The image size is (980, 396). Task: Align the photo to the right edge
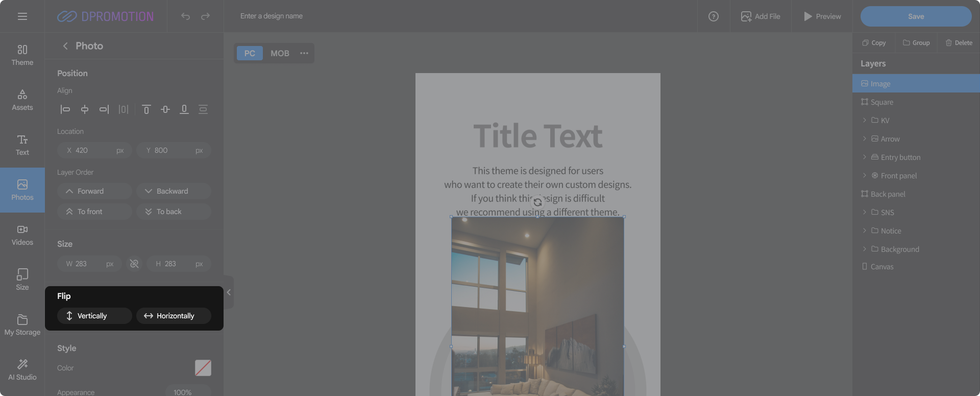click(104, 109)
